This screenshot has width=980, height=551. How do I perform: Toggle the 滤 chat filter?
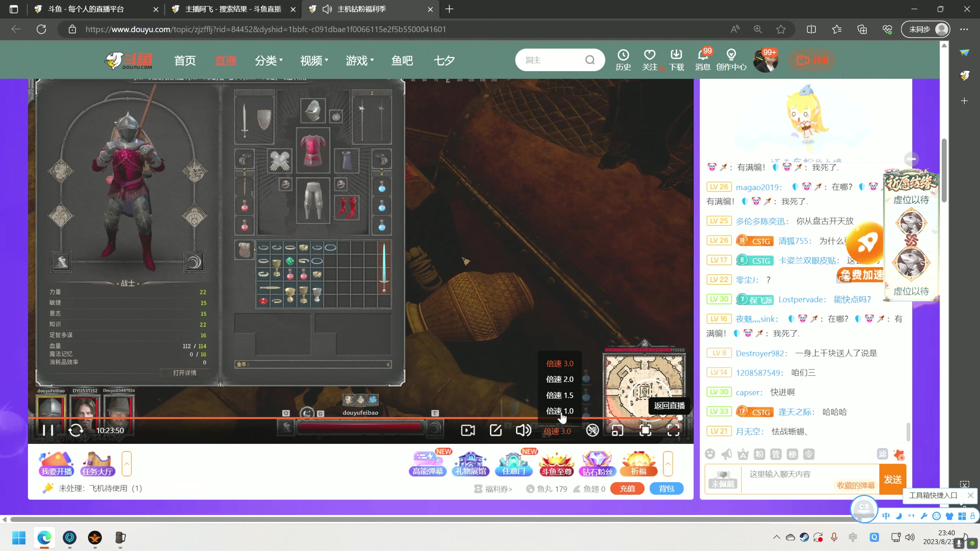coord(882,454)
